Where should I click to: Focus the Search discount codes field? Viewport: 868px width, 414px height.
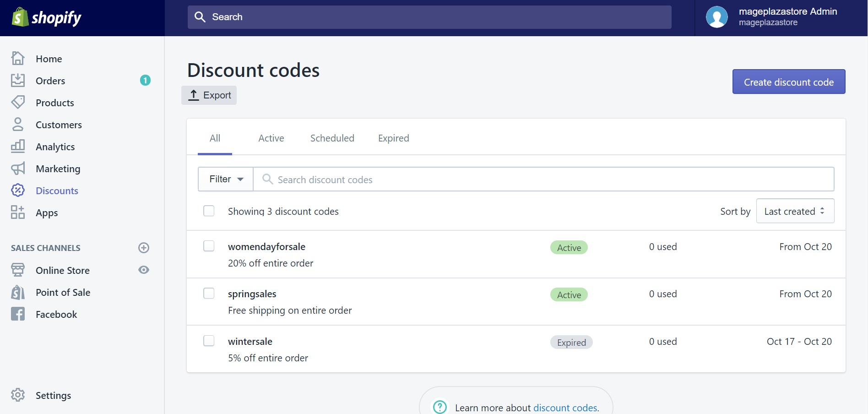(544, 179)
